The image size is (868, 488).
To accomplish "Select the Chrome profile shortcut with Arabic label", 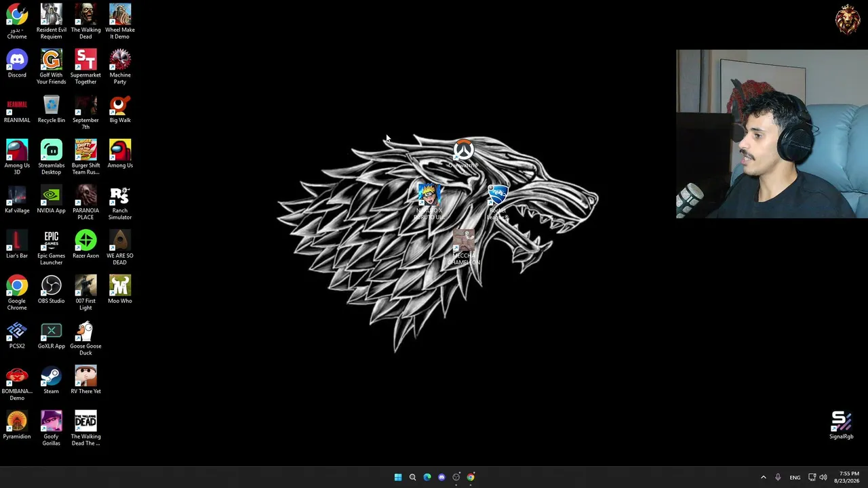I will 17,21.
